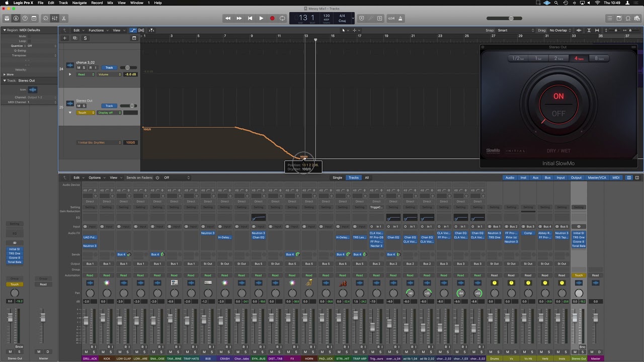
Task: Toggle the Mixer icon in control bar
Action: click(x=54, y=18)
